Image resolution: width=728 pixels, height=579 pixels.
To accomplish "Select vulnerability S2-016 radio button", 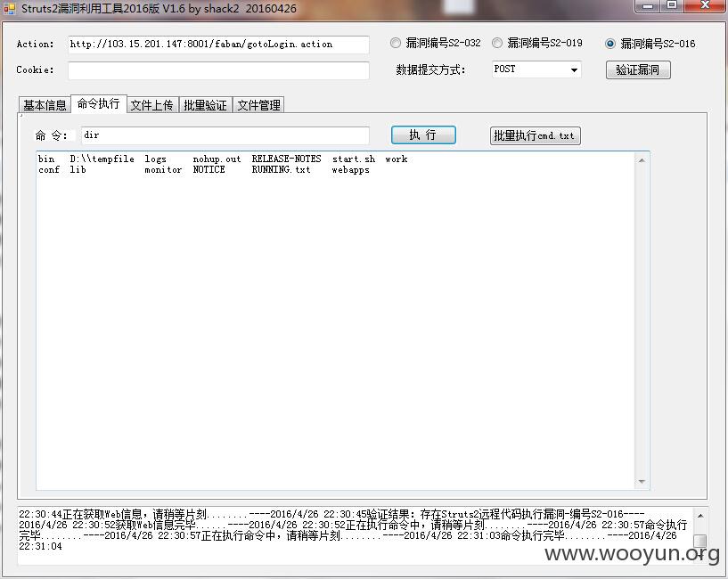I will click(610, 44).
